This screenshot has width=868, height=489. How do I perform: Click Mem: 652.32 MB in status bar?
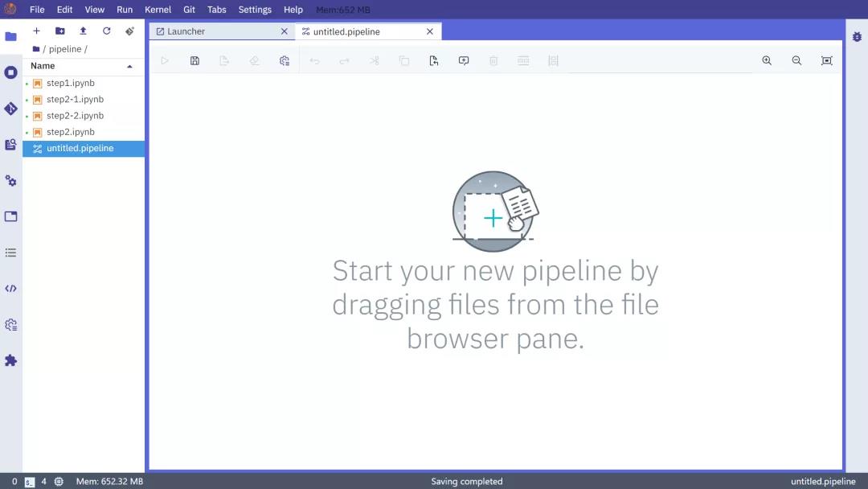point(109,482)
